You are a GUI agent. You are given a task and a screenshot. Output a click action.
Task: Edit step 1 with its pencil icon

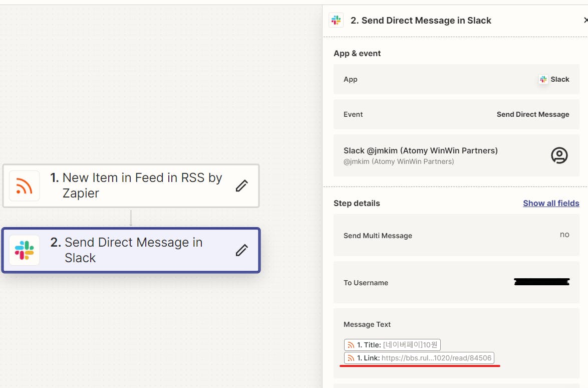tap(242, 186)
